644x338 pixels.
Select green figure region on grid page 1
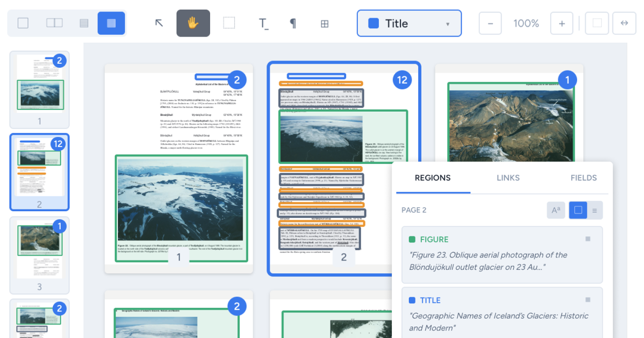click(x=181, y=208)
